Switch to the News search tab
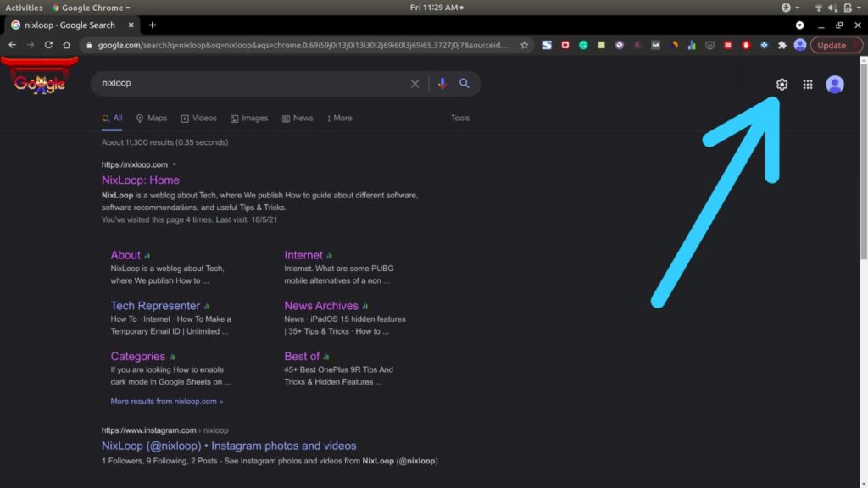868x488 pixels. (x=297, y=118)
